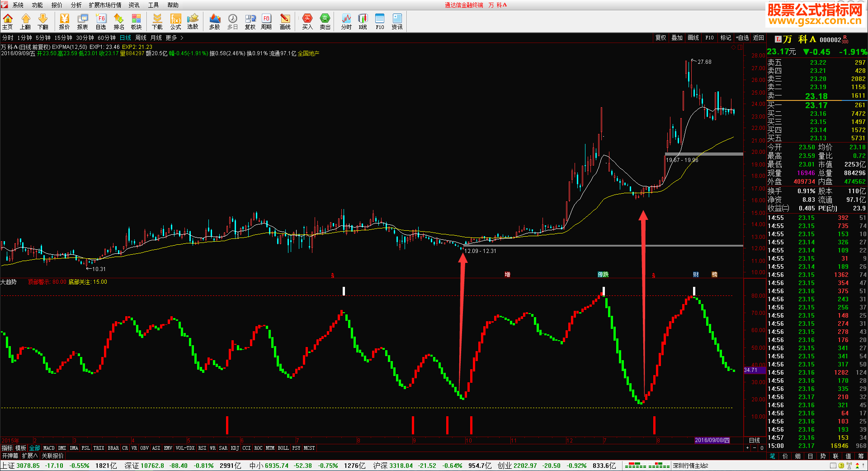The height and width of the screenshot is (471, 868).
Task: Open the 模板 template selector
Action: [21, 448]
